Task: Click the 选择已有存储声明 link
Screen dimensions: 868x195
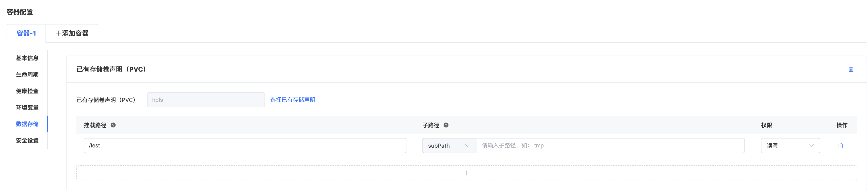Action: point(293,100)
